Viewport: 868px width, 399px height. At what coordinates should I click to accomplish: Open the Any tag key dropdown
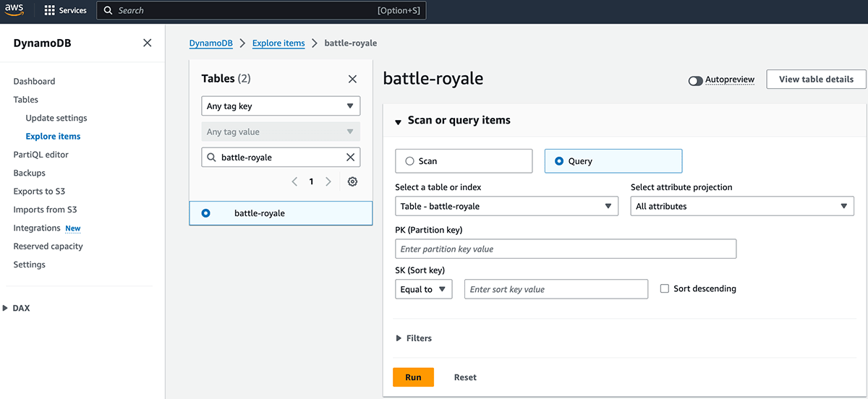pyautogui.click(x=281, y=106)
